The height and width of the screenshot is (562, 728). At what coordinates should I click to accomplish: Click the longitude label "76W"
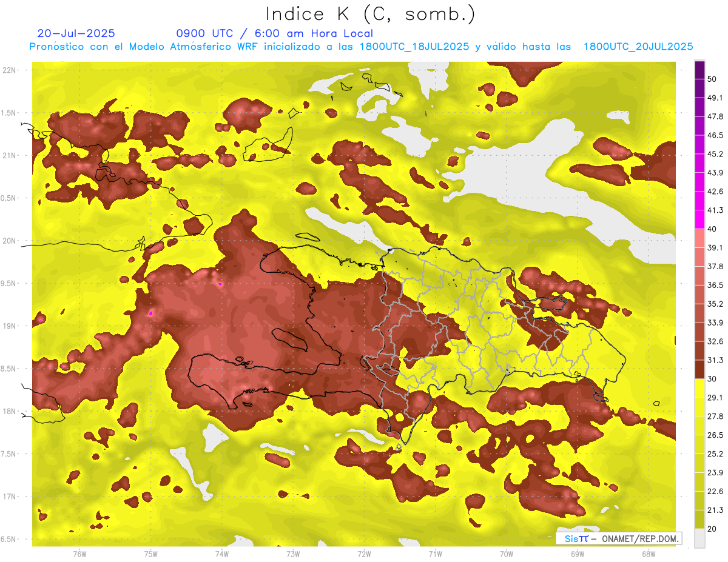[x=79, y=554]
